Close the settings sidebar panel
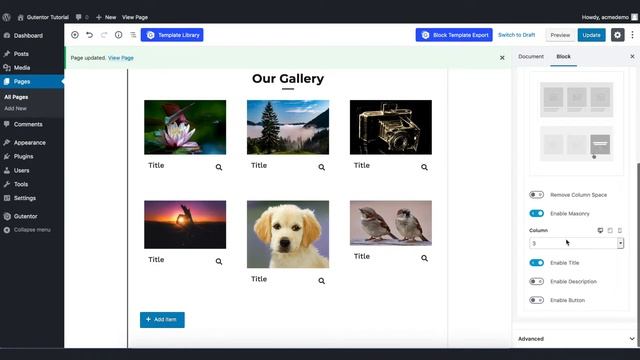Screen dimensions: 640x360 632,56
